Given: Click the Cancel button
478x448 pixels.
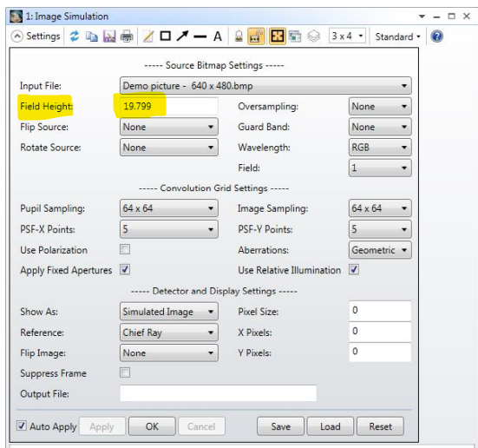Looking at the screenshot, I should coord(201,426).
